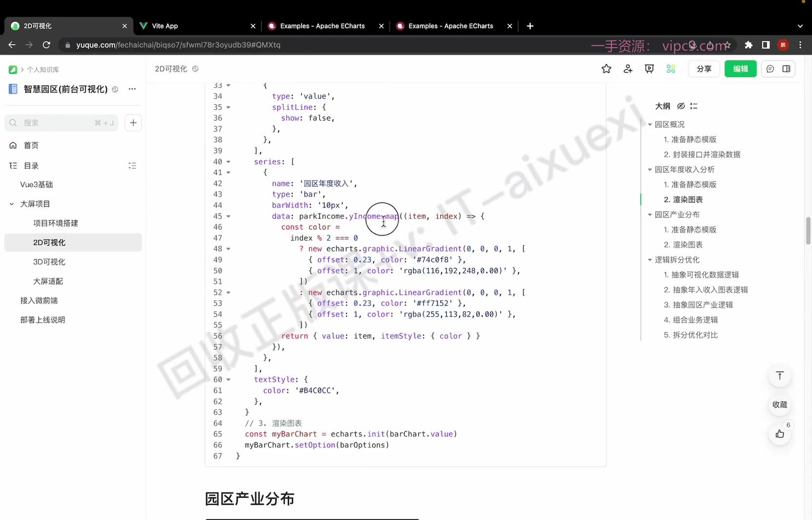Toggle collapse-all icon next to 目录
The height and width of the screenshot is (520, 812).
pos(132,166)
